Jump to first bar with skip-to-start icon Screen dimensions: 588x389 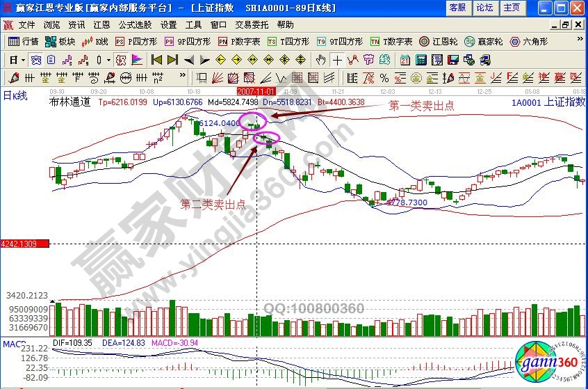(156, 59)
